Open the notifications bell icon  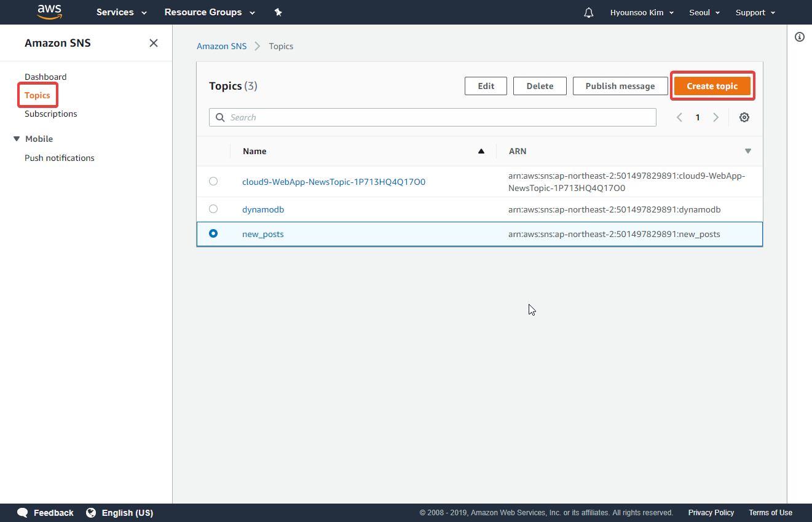coord(589,12)
